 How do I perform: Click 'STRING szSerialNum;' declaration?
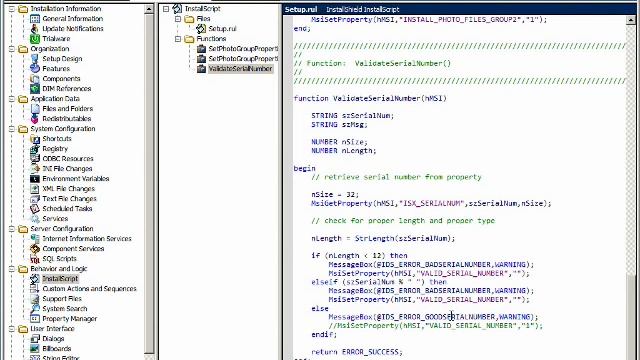coord(353,116)
